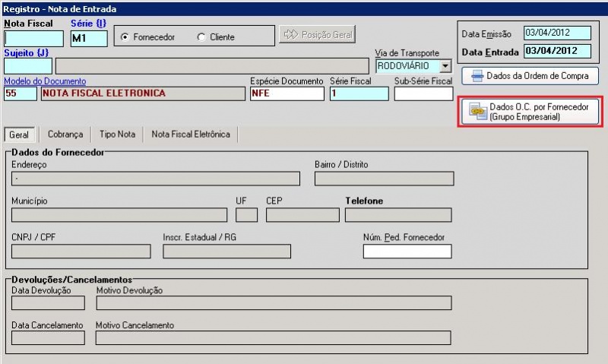Viewport: 608px width, 364px height.
Task: Click the Motivo Devolução field
Action: [274, 302]
